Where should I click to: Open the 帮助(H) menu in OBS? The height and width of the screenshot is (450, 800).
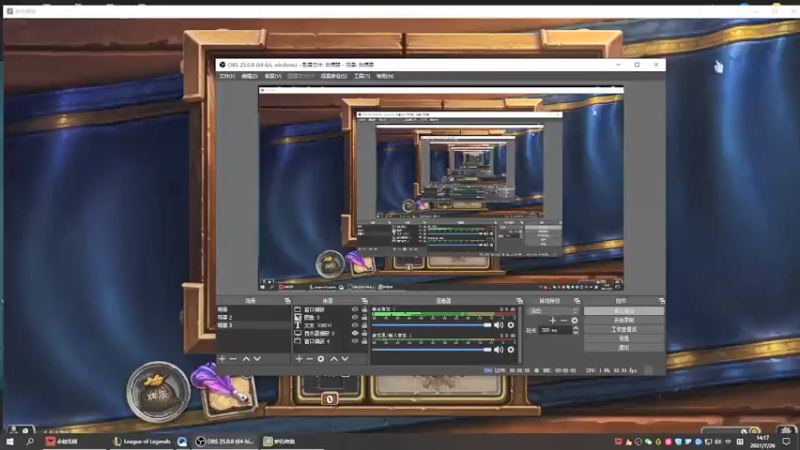pyautogui.click(x=385, y=76)
